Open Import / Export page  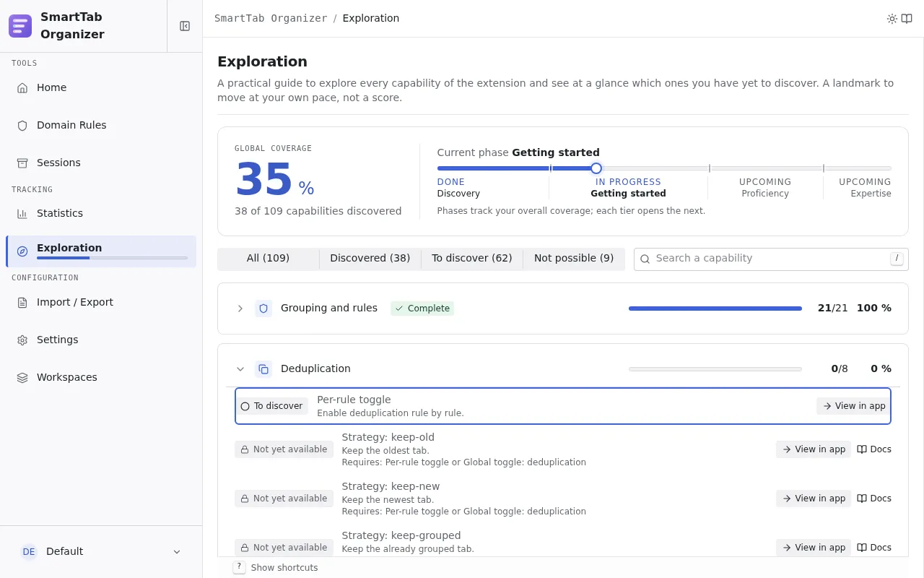pyautogui.click(x=101, y=303)
